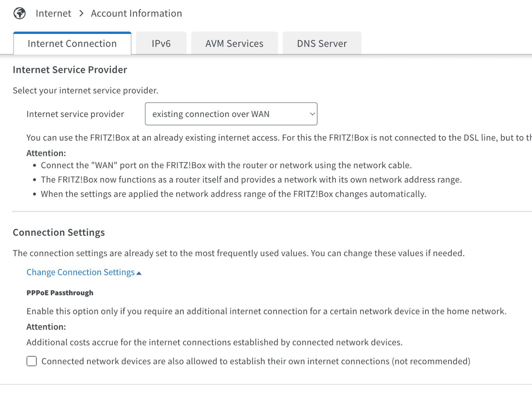Go to the DNS Server tab
The width and height of the screenshot is (532, 395).
pyautogui.click(x=322, y=43)
